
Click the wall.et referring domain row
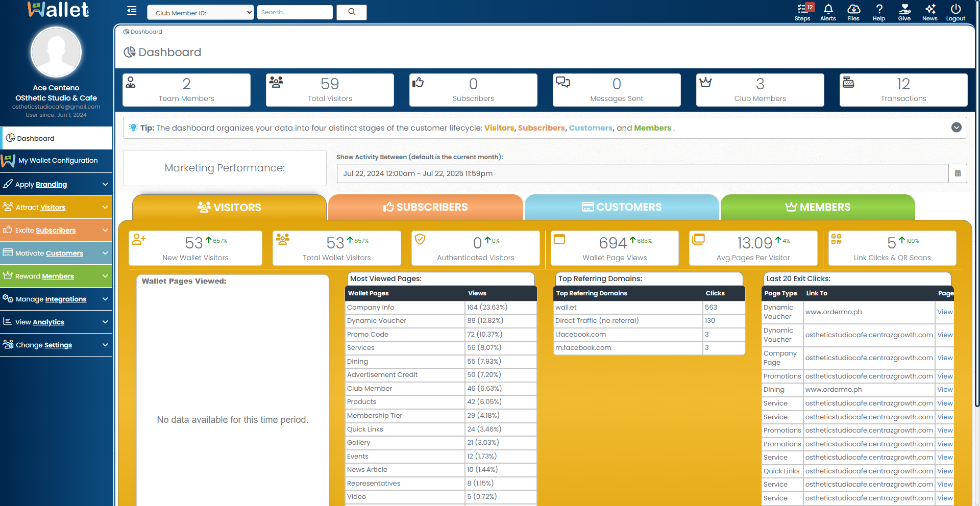coord(649,307)
